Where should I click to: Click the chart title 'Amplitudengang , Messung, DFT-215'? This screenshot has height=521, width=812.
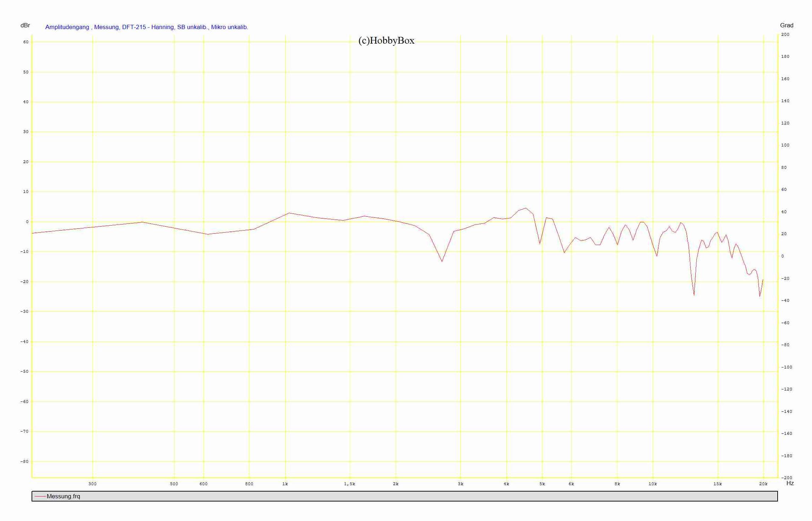(x=146, y=27)
